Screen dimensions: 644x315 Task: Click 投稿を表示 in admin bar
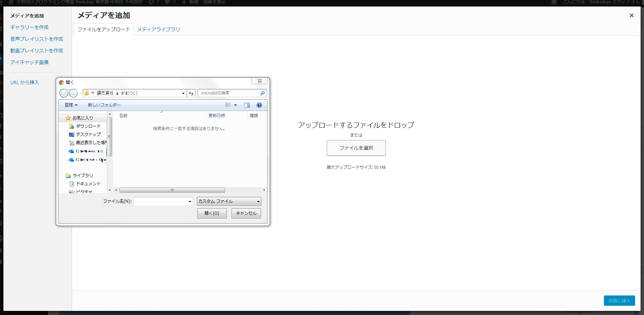(x=214, y=2)
